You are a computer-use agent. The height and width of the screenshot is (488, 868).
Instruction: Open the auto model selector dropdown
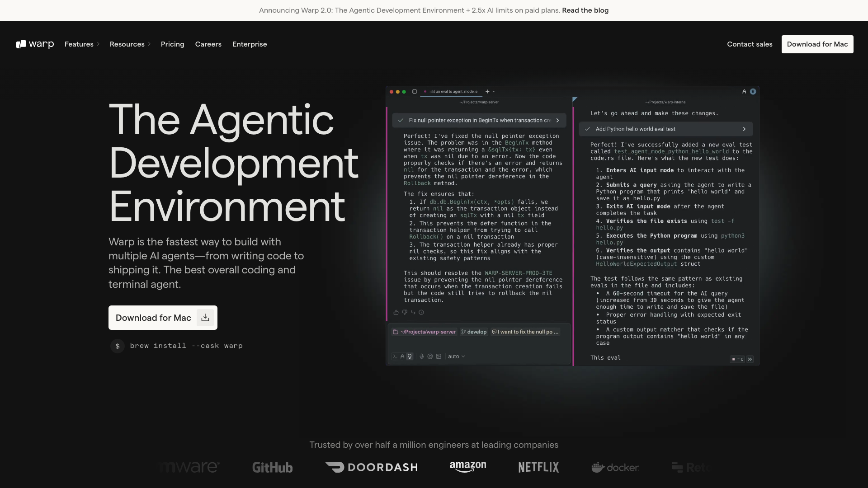point(456,357)
